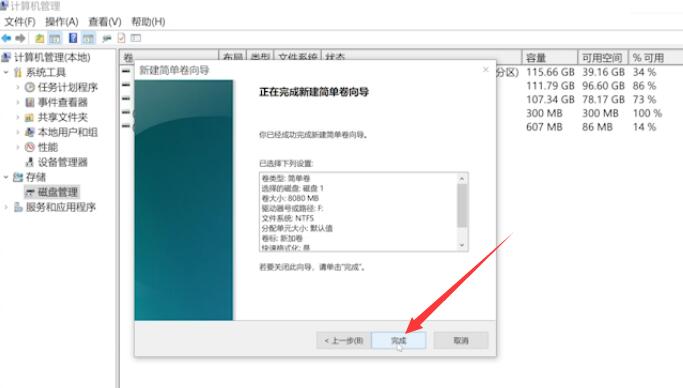
Task: Click the Properties checklist toolbar icon
Action: [122, 38]
